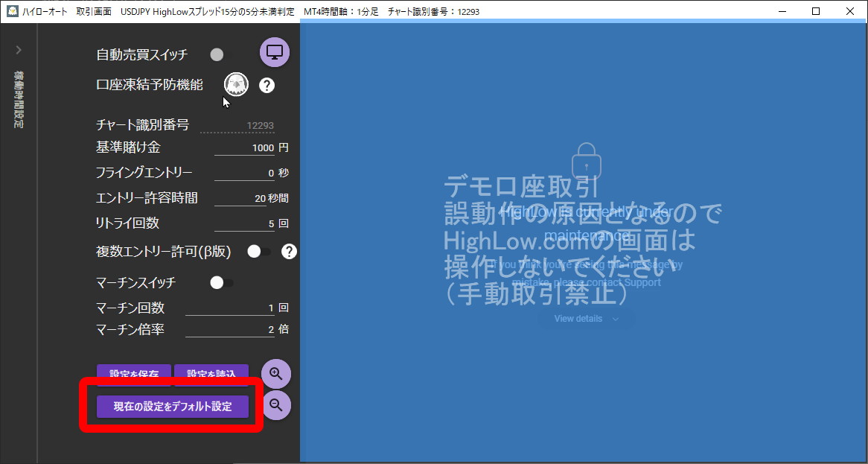Click 現在の設定をデフォルト設定 button
The height and width of the screenshot is (464, 868).
coord(173,407)
